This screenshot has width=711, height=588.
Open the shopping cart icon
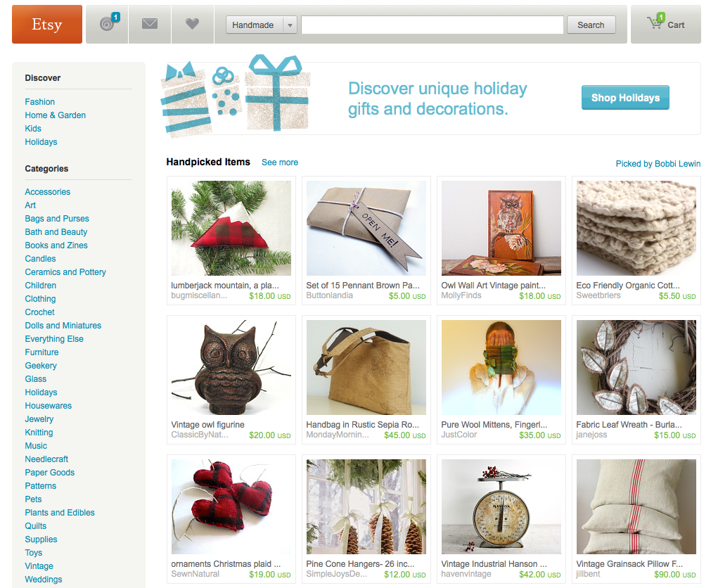coord(655,21)
